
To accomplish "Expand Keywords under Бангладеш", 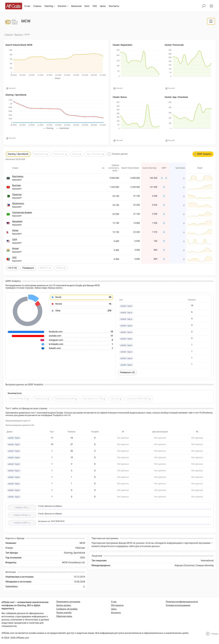I will tap(17, 180).
